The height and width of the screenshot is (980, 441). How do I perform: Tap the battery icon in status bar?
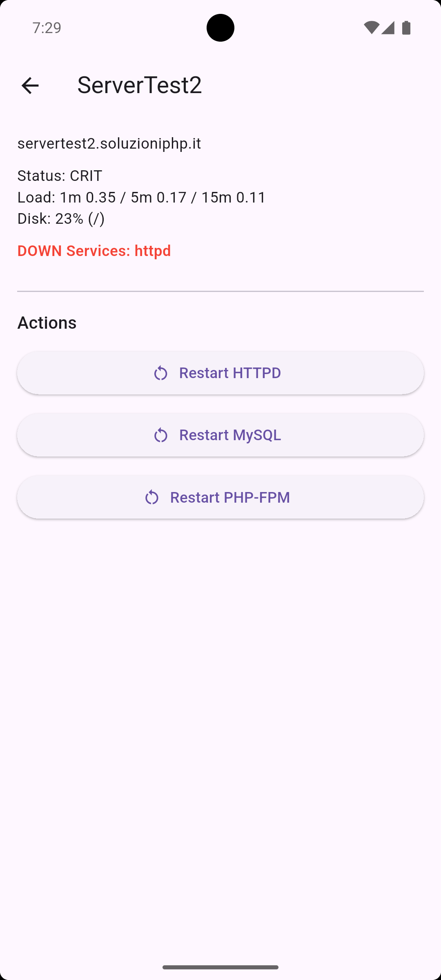tap(406, 28)
